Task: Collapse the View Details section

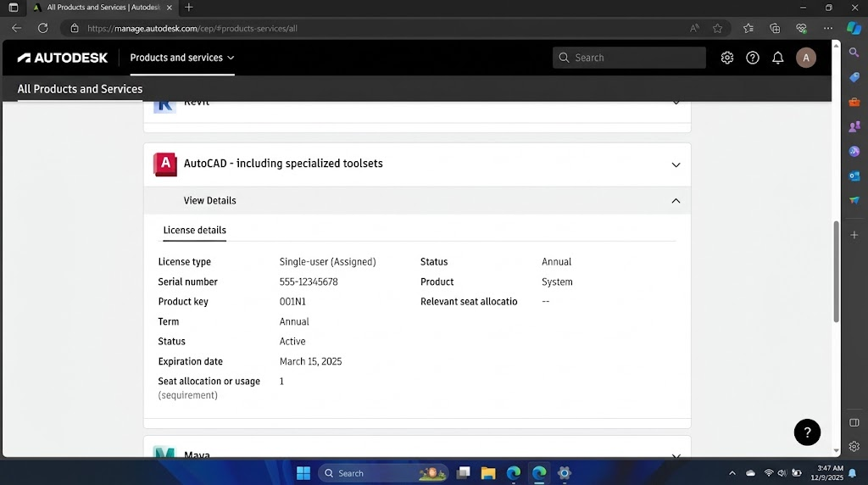Action: click(x=676, y=200)
